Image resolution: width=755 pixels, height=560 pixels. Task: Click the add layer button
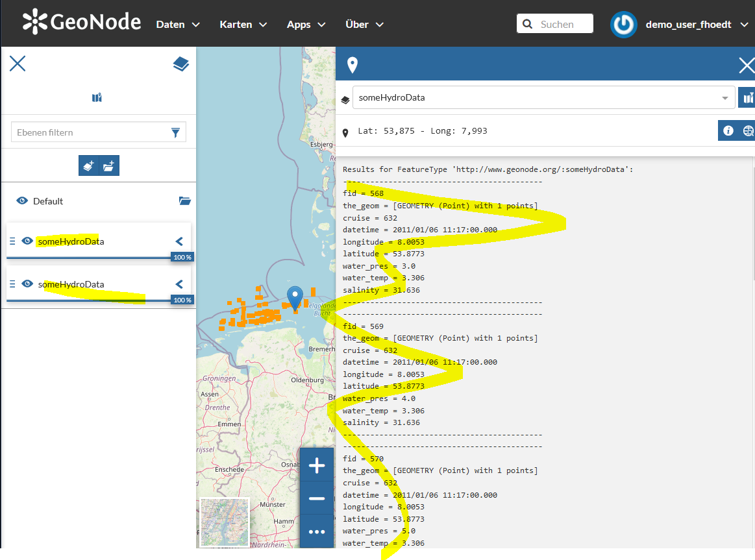tap(88, 165)
